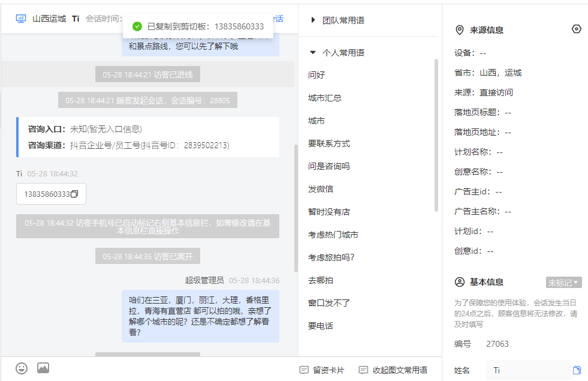Click the person icon by 基本信息
The width and height of the screenshot is (588, 381).
coord(459,282)
